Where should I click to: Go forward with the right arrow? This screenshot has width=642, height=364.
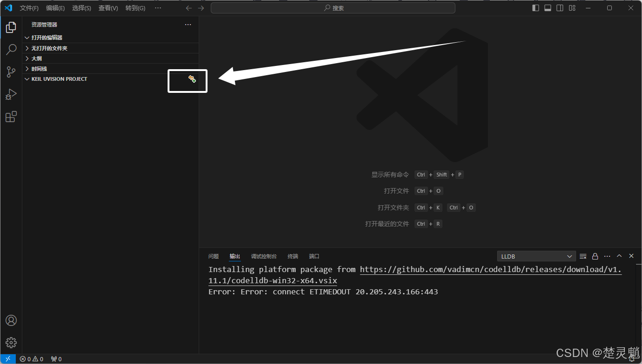click(201, 8)
